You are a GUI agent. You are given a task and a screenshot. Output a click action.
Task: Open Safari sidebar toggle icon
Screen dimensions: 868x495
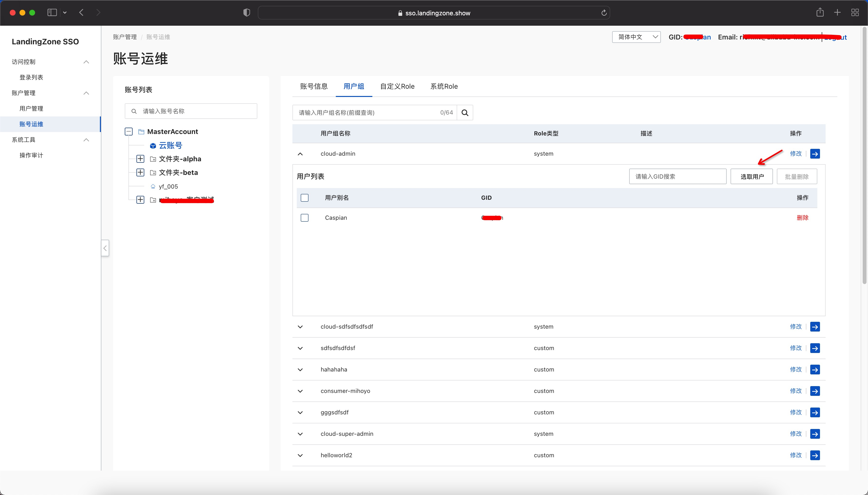click(x=52, y=13)
